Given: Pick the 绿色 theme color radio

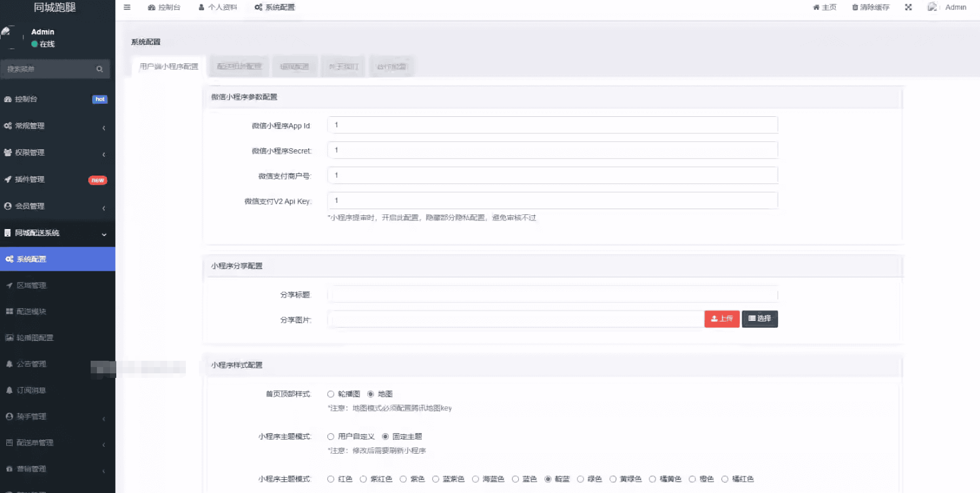Looking at the screenshot, I should [x=580, y=479].
